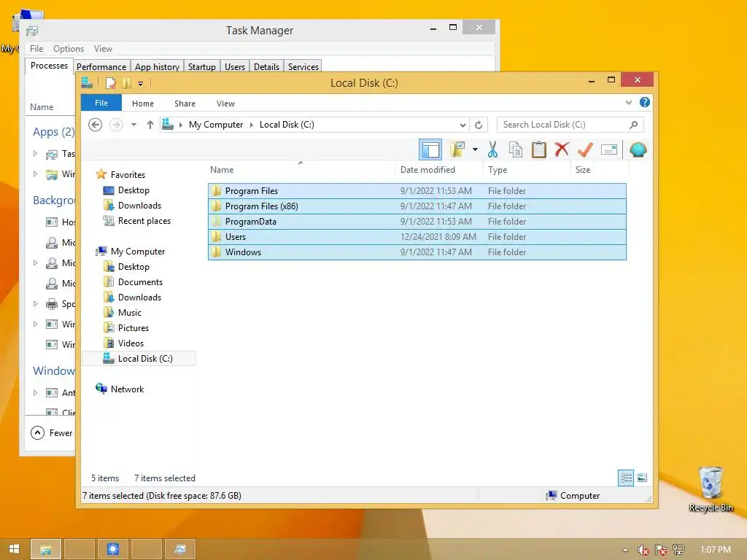Click the quick access New Folder icon
Screen dimensions: 747x560
126,83
